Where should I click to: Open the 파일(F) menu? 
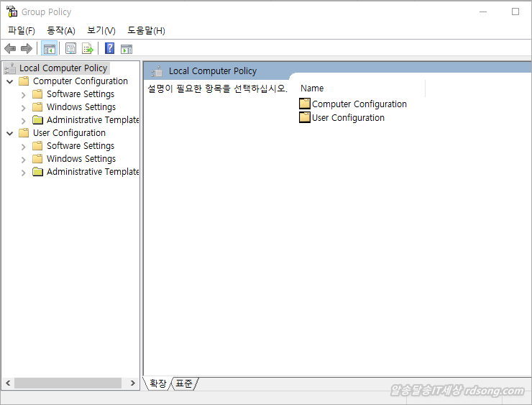[21, 30]
